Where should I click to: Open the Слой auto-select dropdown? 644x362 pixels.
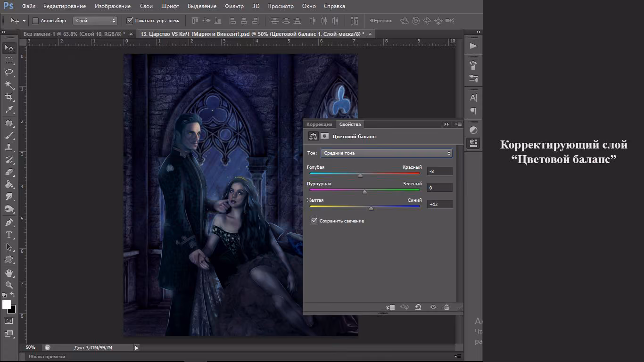pyautogui.click(x=95, y=21)
